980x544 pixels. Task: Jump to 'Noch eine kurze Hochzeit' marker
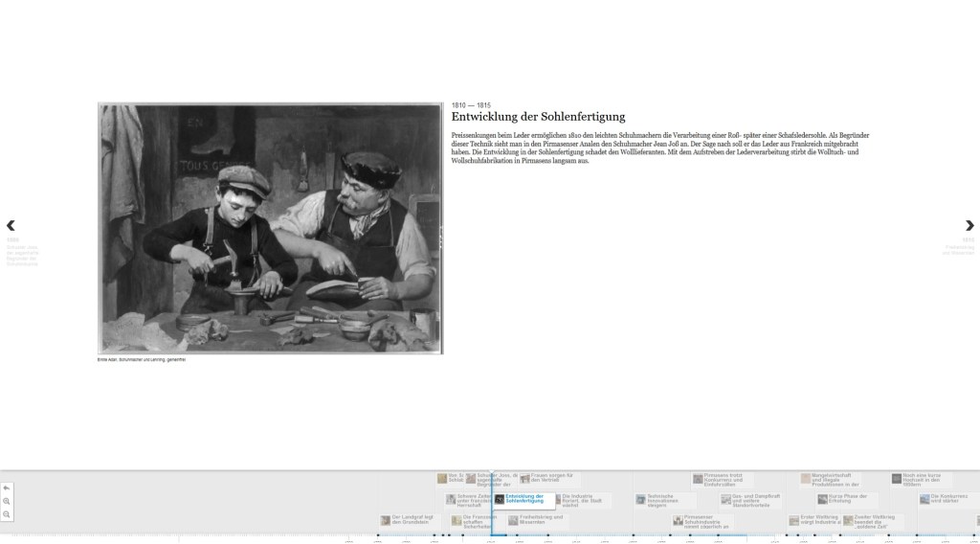tap(921, 478)
